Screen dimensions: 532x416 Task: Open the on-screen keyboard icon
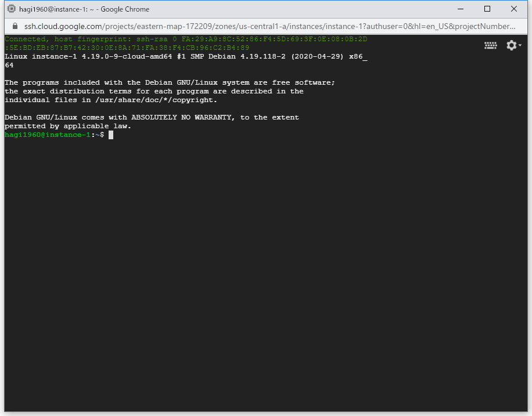pyautogui.click(x=491, y=45)
